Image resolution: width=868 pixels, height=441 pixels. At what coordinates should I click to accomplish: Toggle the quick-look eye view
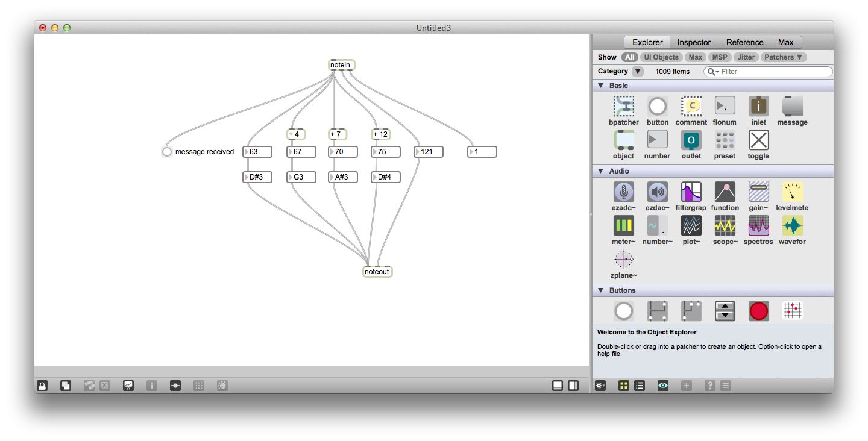coord(662,385)
